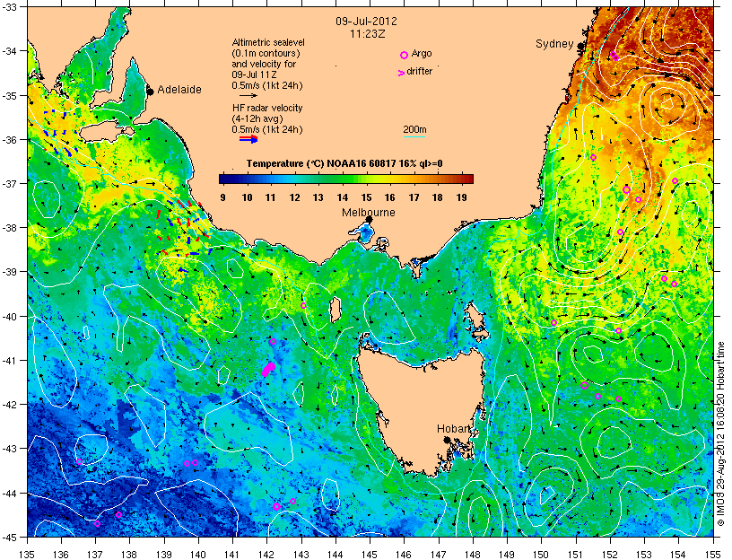Click the longitude label 140
732x560 pixels.
click(x=198, y=555)
